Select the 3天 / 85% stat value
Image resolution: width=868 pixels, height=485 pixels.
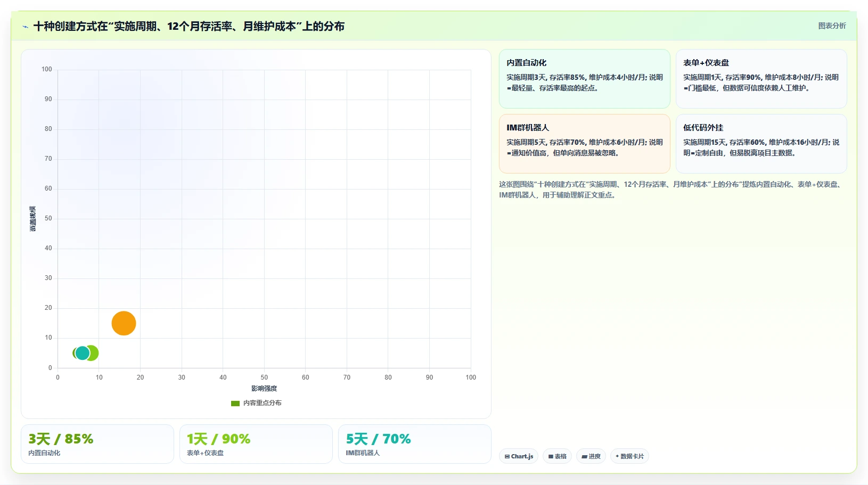pos(61,439)
